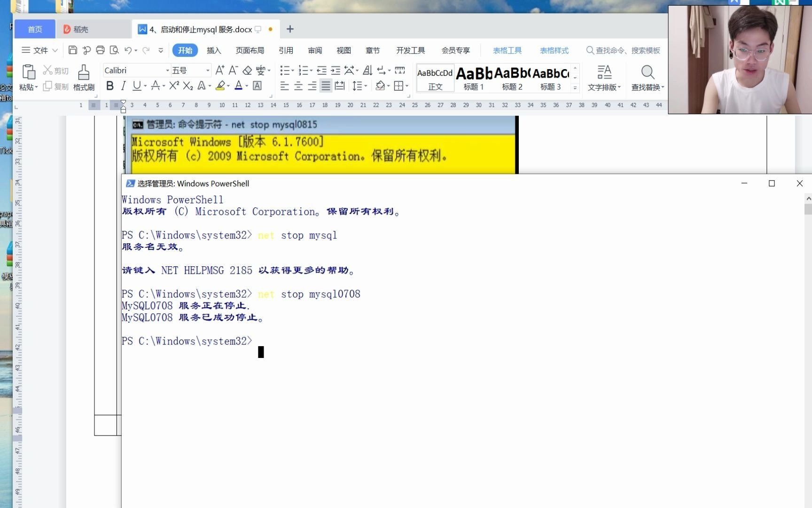Click the Paste clipboard icon
The height and width of the screenshot is (508, 812).
click(x=29, y=72)
